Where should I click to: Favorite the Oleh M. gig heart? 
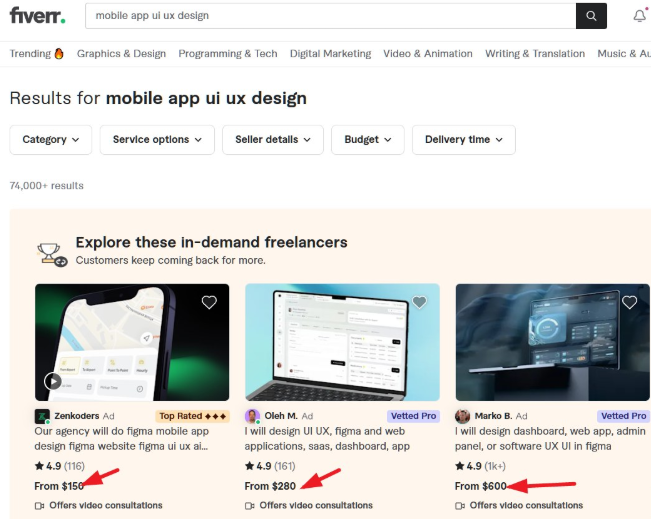[x=419, y=302]
